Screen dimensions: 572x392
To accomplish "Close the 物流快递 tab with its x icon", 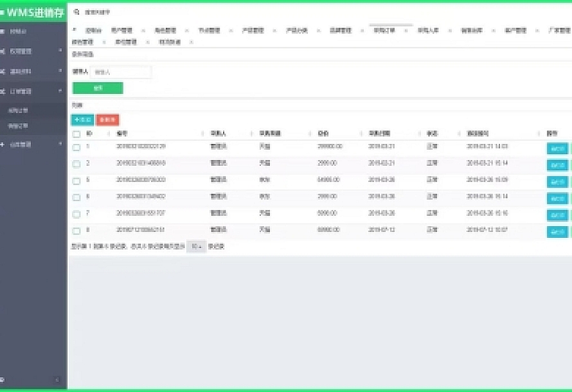I will 191,42.
